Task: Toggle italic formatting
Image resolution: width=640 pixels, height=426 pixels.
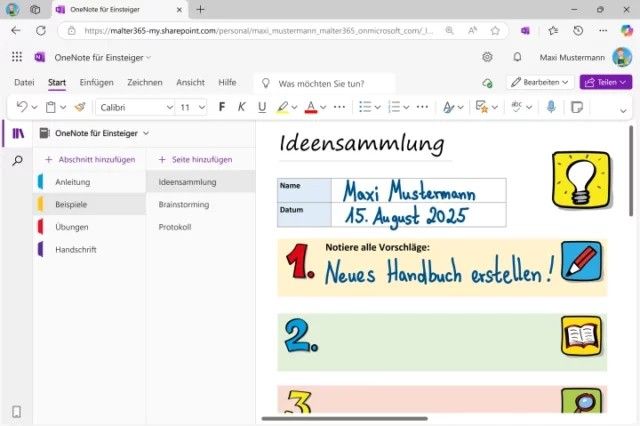Action: click(x=242, y=106)
